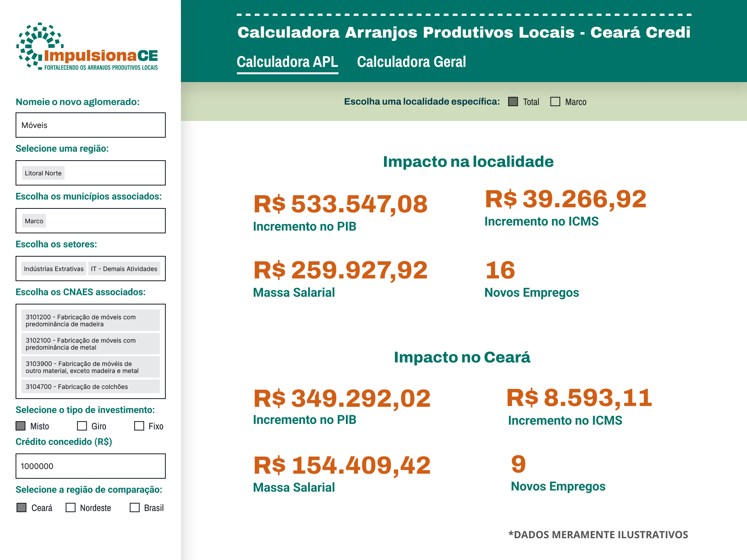
Task: Click the Impacto na localidade heading
Action: click(x=468, y=162)
